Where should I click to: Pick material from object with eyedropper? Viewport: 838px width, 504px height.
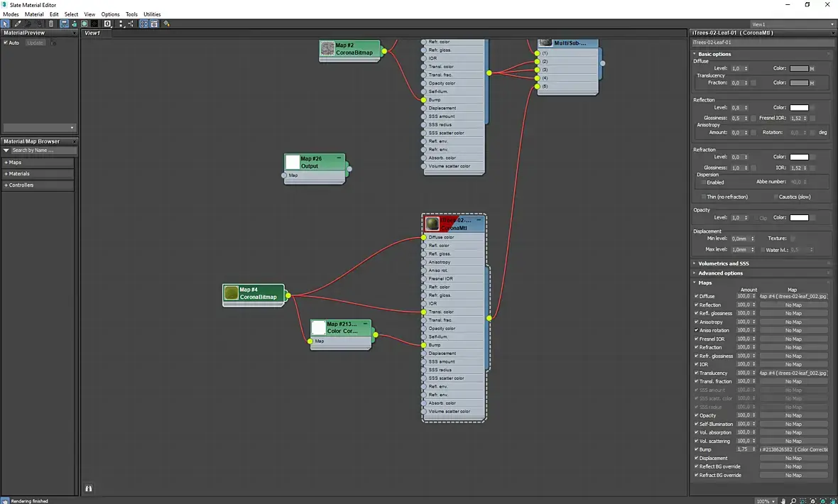[x=18, y=24]
